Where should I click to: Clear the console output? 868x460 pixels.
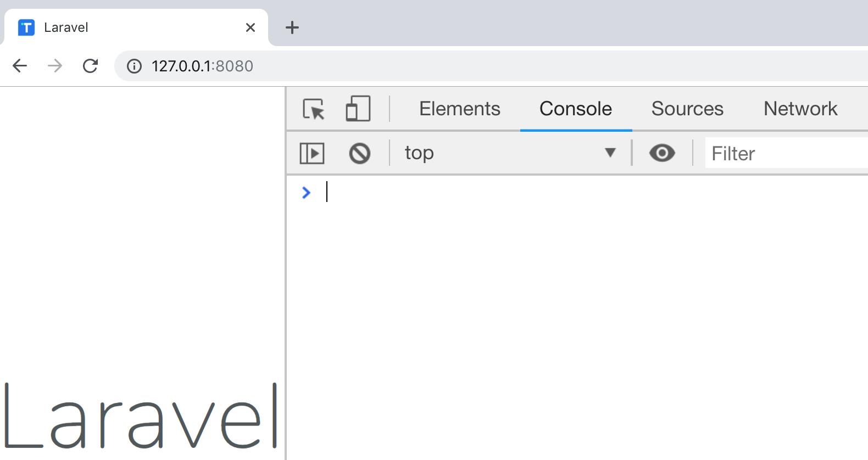(360, 153)
